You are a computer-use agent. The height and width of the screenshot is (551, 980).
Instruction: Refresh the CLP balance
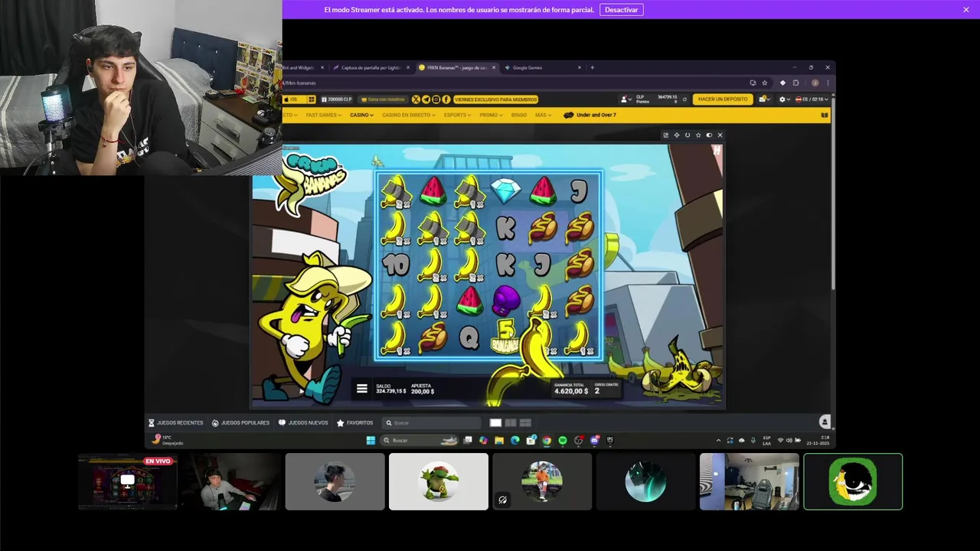[684, 99]
